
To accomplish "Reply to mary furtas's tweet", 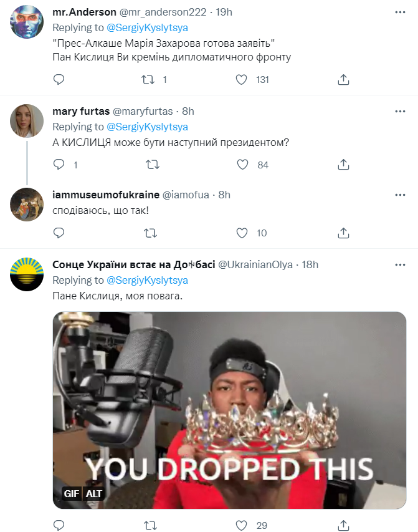I will click(x=59, y=165).
